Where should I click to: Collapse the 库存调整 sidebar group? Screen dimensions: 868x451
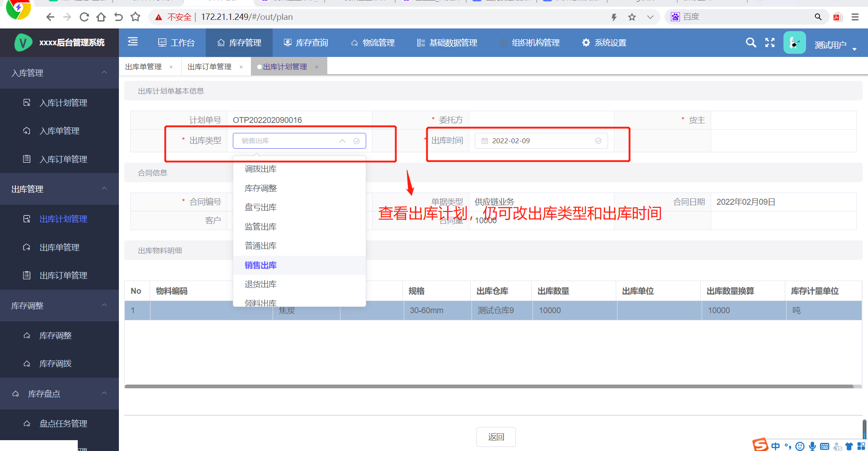(x=59, y=305)
